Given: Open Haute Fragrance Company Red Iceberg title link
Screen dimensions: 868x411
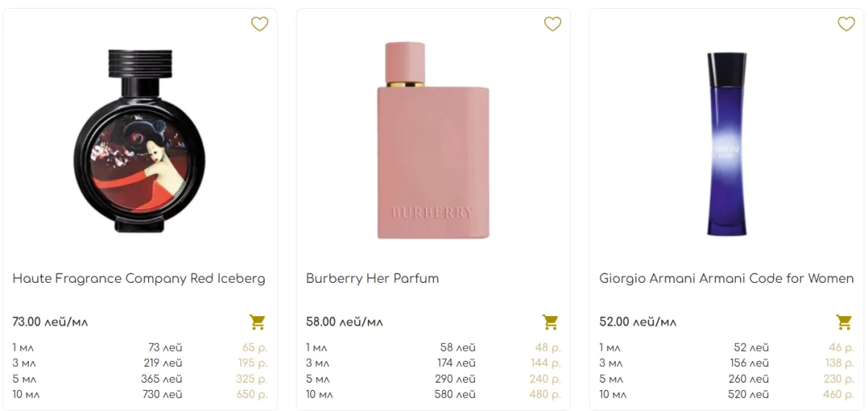Looking at the screenshot, I should point(139,279).
